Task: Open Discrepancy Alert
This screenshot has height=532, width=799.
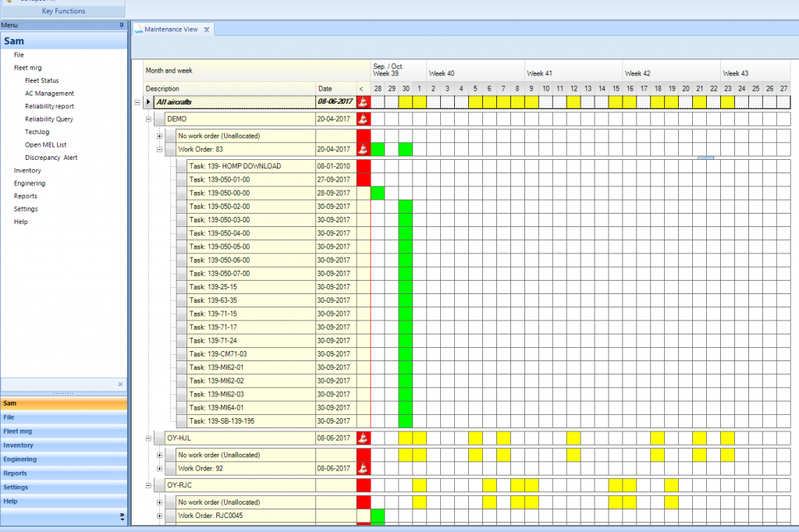Action: pos(51,158)
